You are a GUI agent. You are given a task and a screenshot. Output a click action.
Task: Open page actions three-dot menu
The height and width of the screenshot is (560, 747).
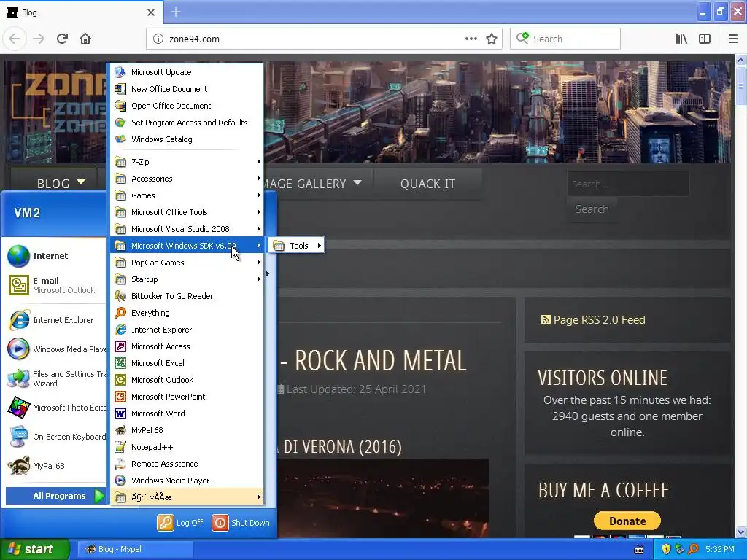tap(471, 39)
